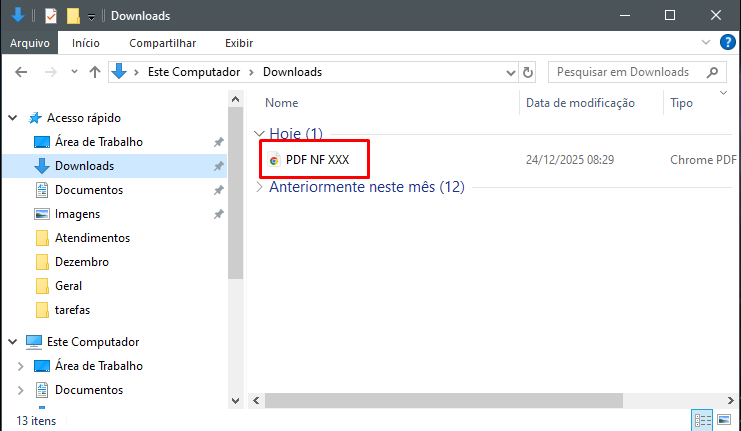Switch to details view layout icon
The width and height of the screenshot is (741, 431).
(x=701, y=420)
